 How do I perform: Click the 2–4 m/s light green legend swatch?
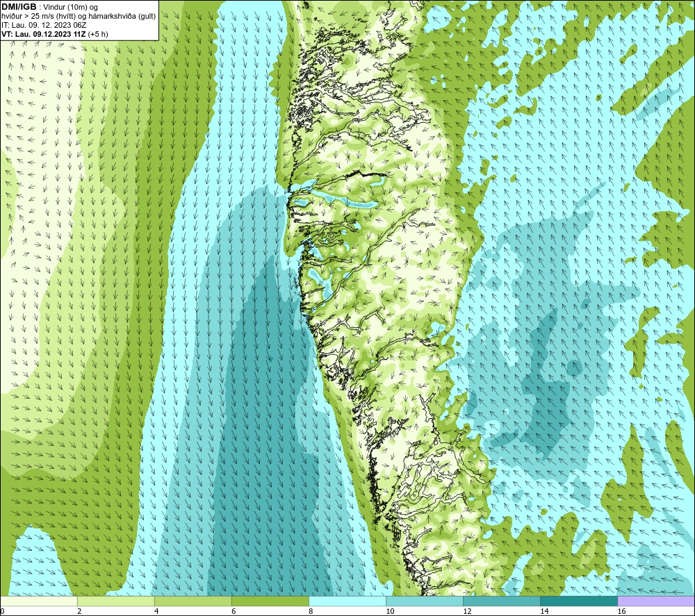click(116, 601)
